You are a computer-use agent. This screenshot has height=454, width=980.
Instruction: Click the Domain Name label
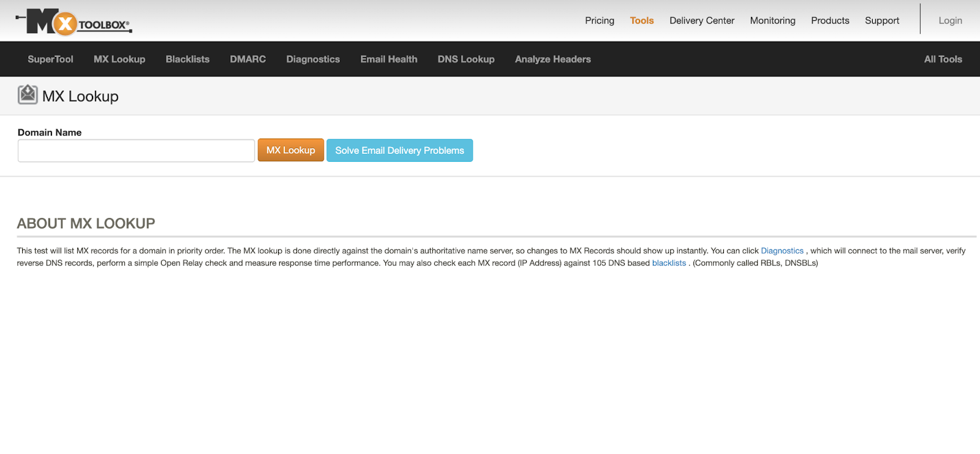50,132
